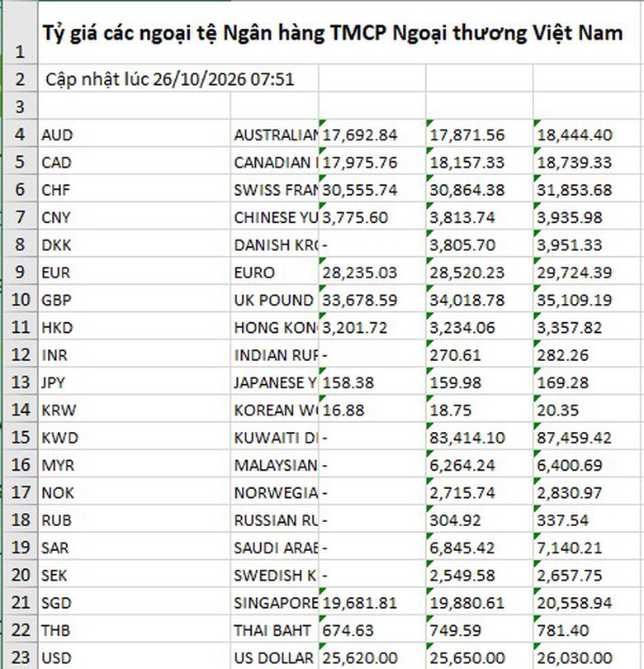This screenshot has height=669, width=644.
Task: Click the KRW value 16.88
Action: tap(372, 409)
